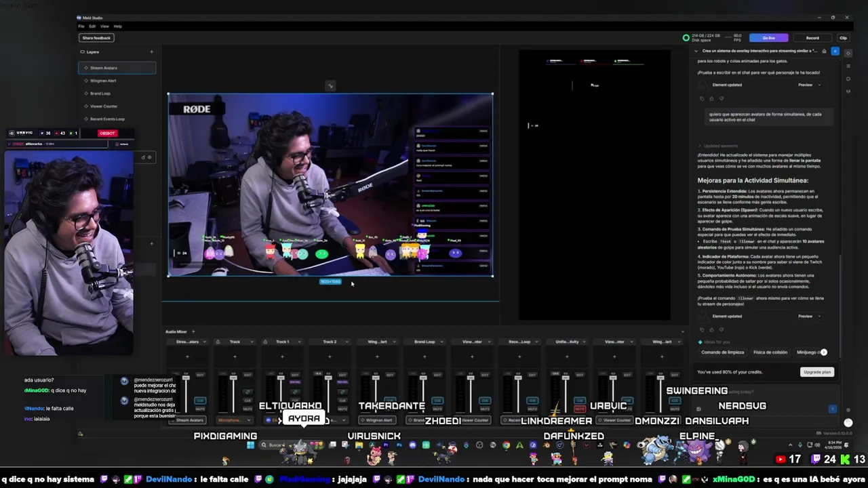
Task: Click the Share feedback button
Action: coord(96,38)
